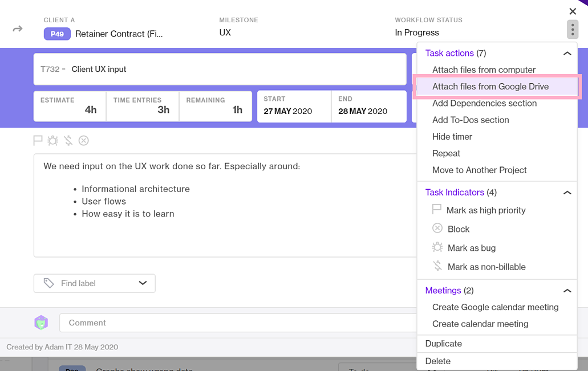Click the tag icon in Find label box
Viewport: 588px width, 371px height.
[x=48, y=283]
